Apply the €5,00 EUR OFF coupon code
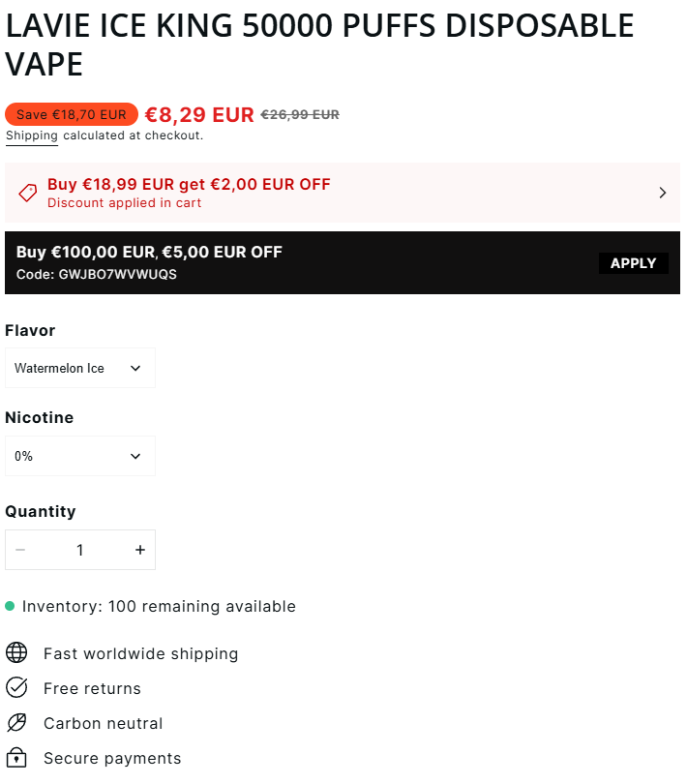Image resolution: width=687 pixels, height=784 pixels. (634, 263)
